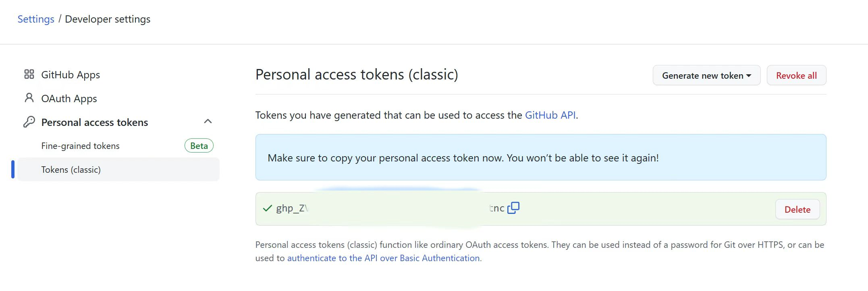
Task: Click the key icon beside Personal access tokens
Action: click(29, 122)
